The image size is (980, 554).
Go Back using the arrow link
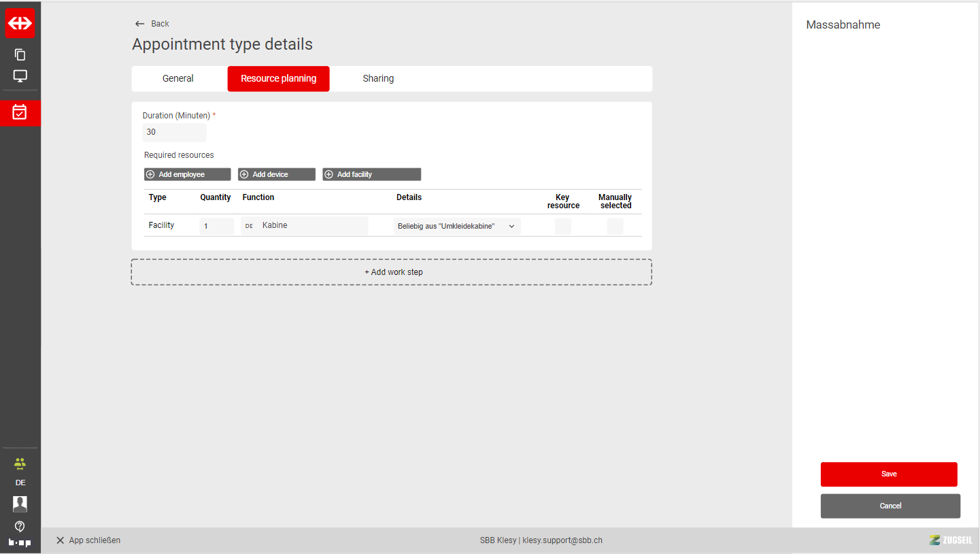pyautogui.click(x=152, y=24)
